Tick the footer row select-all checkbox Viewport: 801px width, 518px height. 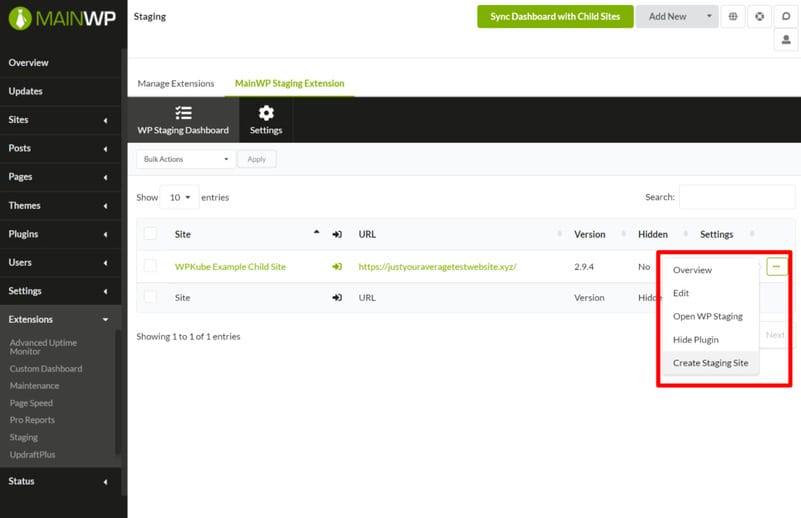[x=150, y=297]
